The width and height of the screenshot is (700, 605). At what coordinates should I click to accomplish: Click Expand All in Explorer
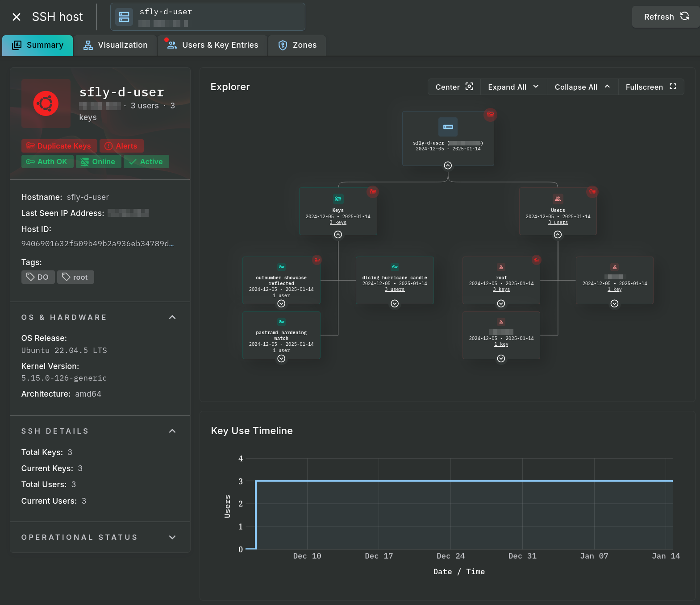click(514, 87)
